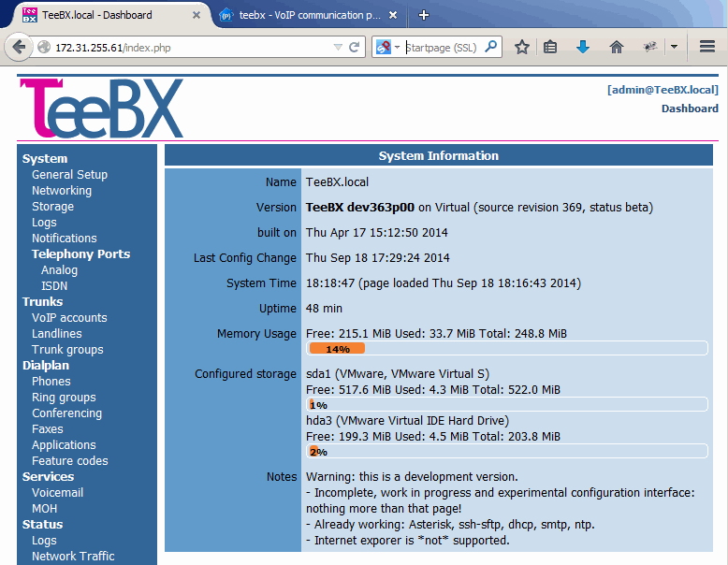The height and width of the screenshot is (565, 728).
Task: Open ISDN telephony ports
Action: pyautogui.click(x=54, y=286)
